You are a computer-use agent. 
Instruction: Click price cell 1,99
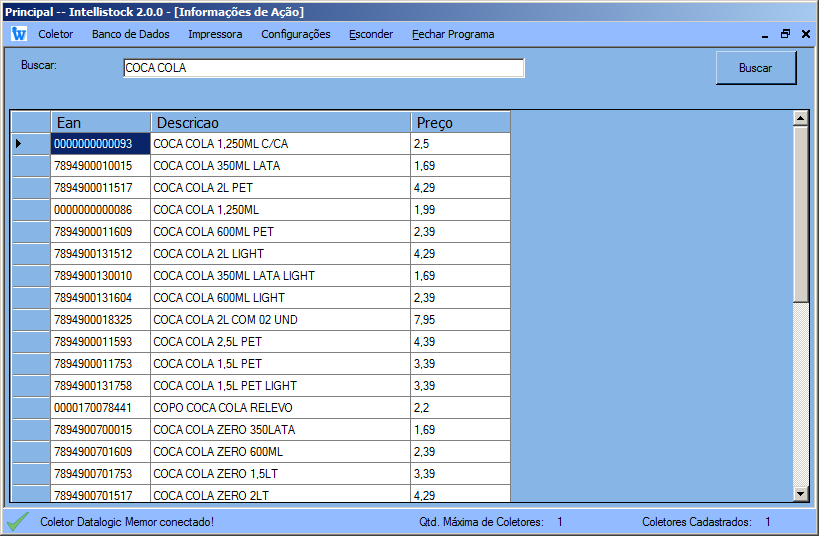click(461, 209)
